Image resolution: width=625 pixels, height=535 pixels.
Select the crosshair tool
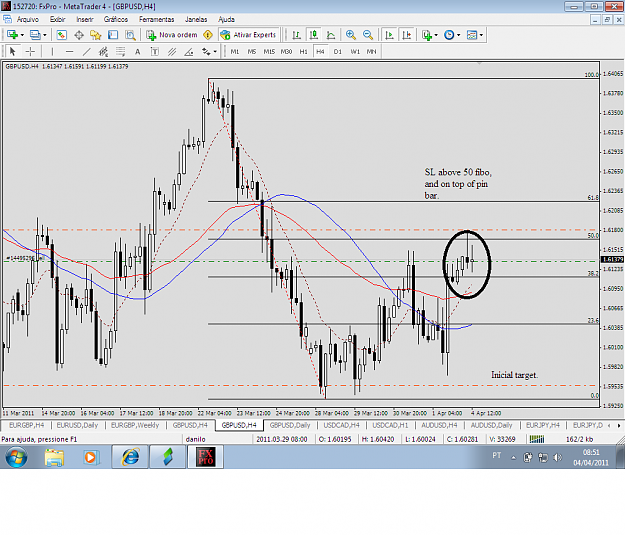30,51
